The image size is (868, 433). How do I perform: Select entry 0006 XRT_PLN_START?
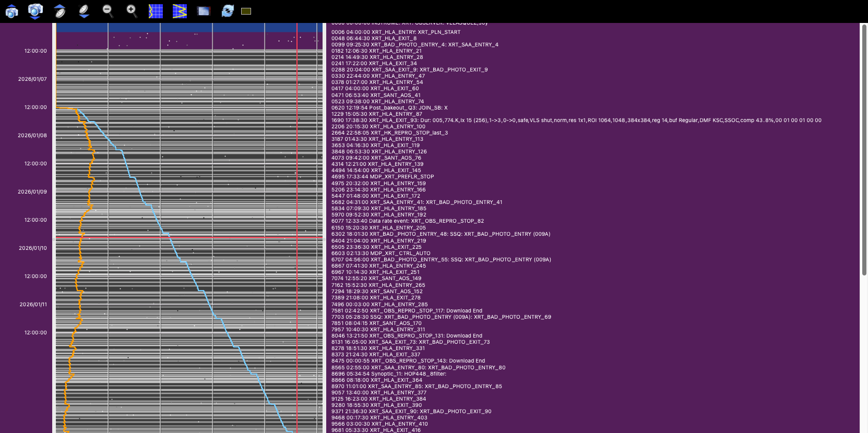point(396,32)
